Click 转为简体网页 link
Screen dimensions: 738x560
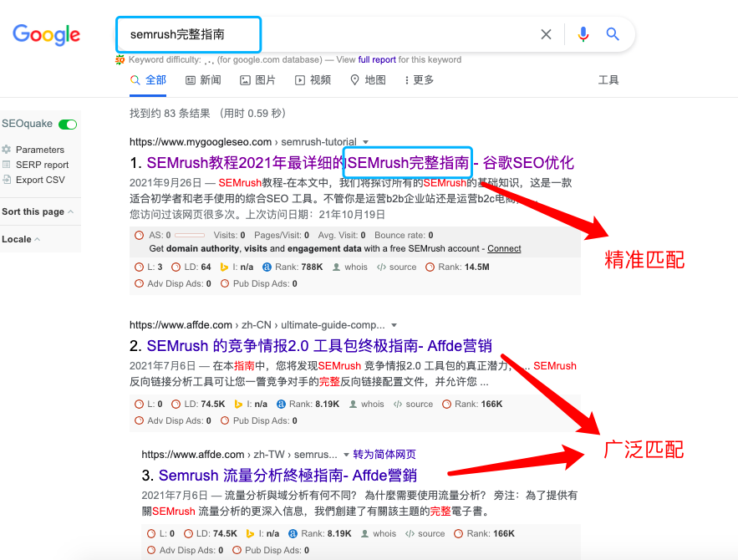384,455
